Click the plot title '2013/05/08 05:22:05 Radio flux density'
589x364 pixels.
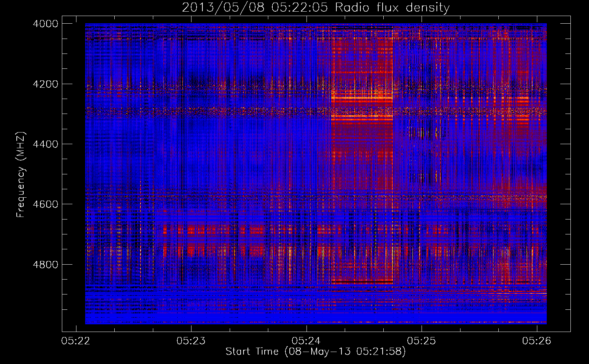click(316, 8)
